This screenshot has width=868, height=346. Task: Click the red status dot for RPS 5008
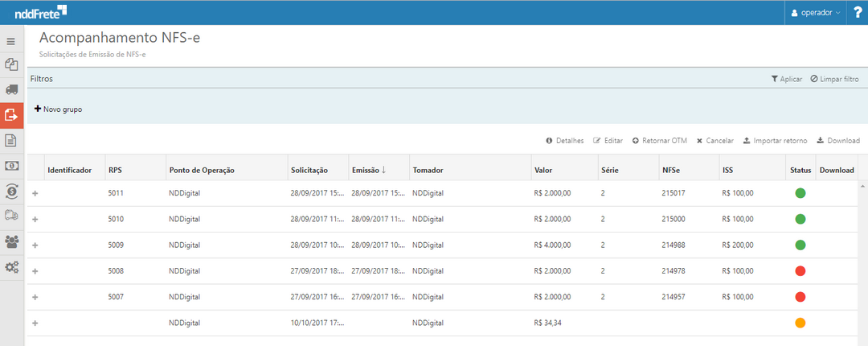click(x=800, y=271)
